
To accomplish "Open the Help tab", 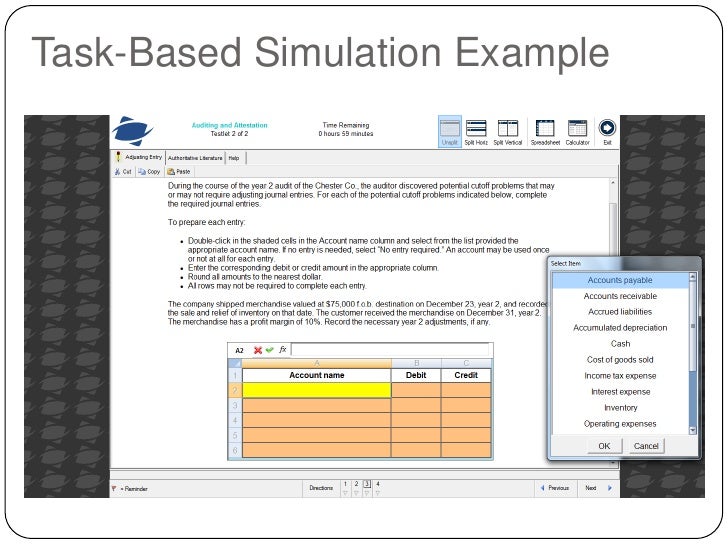I will pyautogui.click(x=234, y=158).
